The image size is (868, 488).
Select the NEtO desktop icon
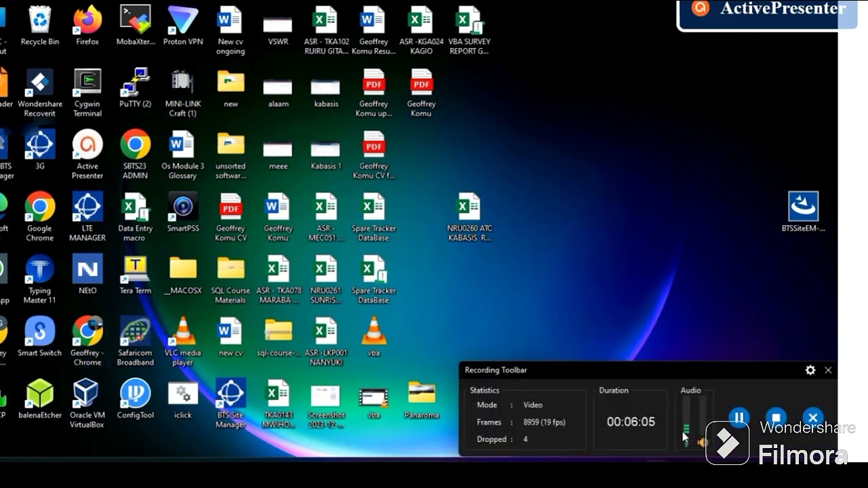pos(87,275)
